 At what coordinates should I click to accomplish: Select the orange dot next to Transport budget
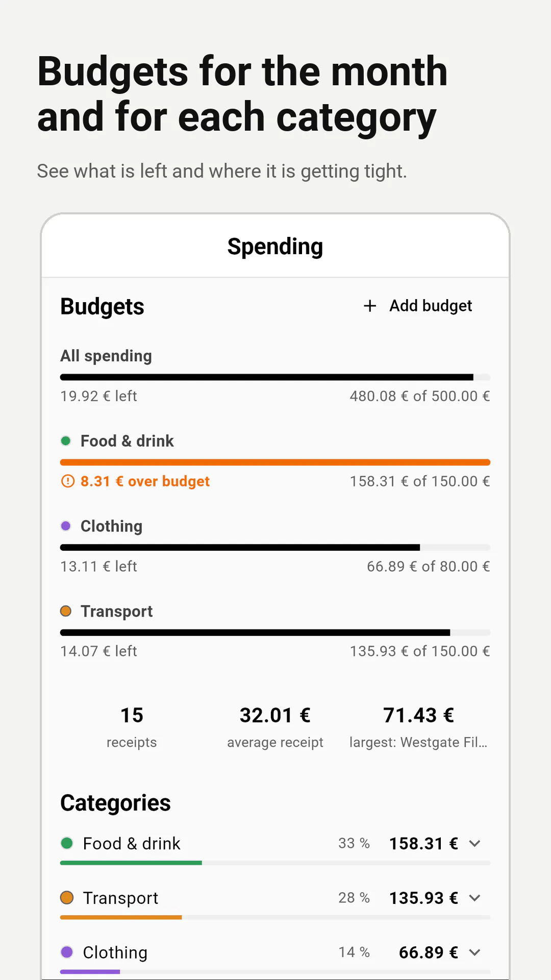pyautogui.click(x=66, y=611)
